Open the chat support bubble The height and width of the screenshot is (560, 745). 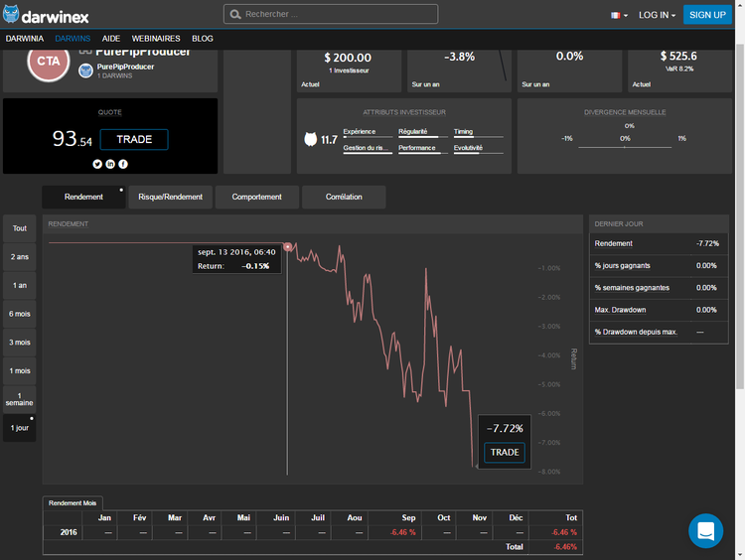click(705, 531)
